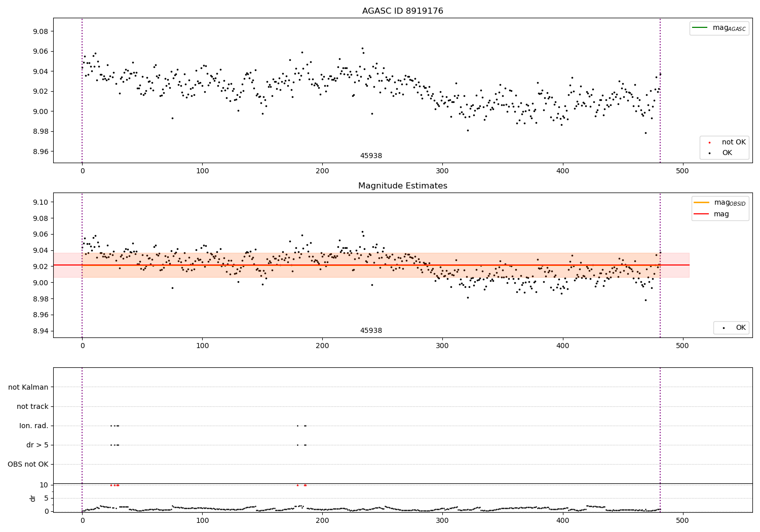The height and width of the screenshot is (532, 760).
Task: Click the "dr > 5" row label
Action: (x=37, y=445)
